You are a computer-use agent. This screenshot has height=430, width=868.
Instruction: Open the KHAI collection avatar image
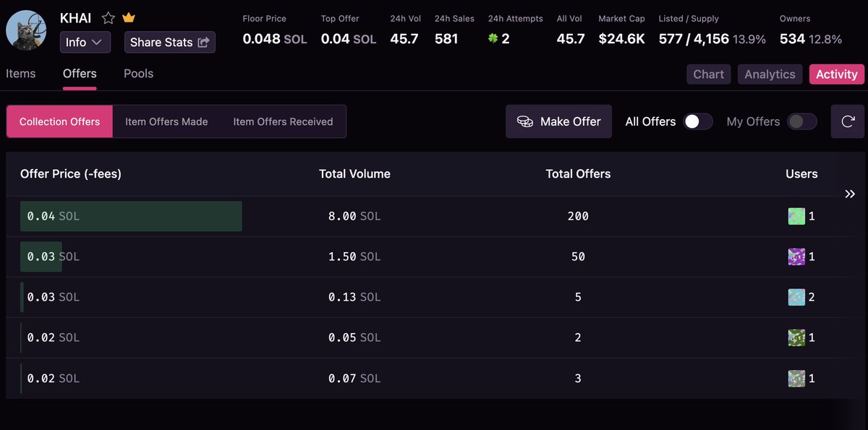point(27,31)
